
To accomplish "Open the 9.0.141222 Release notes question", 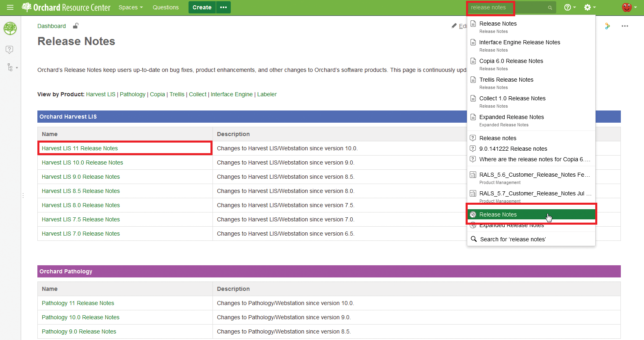I will [531, 149].
